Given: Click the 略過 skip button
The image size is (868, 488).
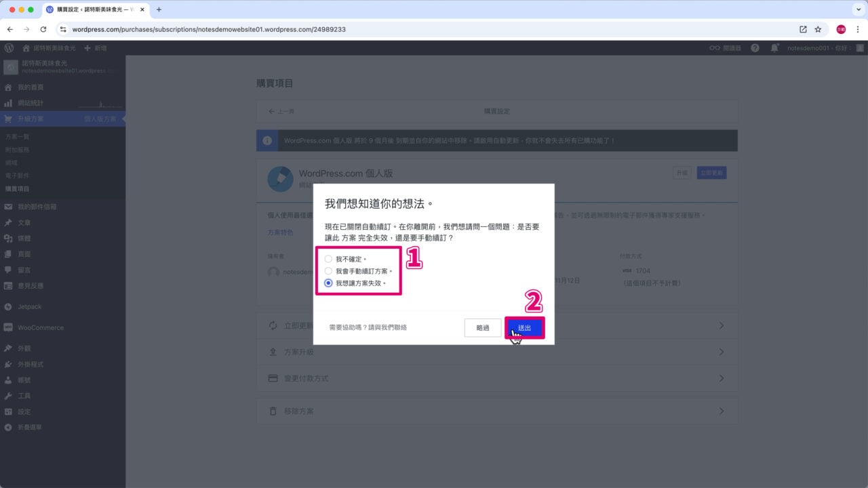Looking at the screenshot, I should point(483,327).
